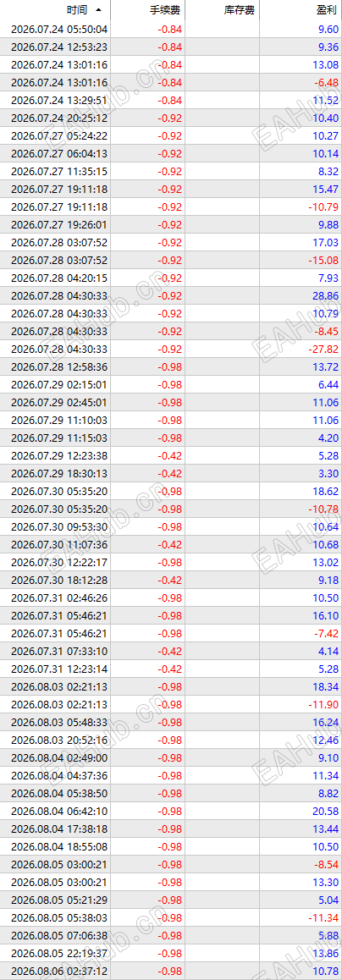Click profit value 18.34
The height and width of the screenshot is (980, 342).
[x=326, y=685]
